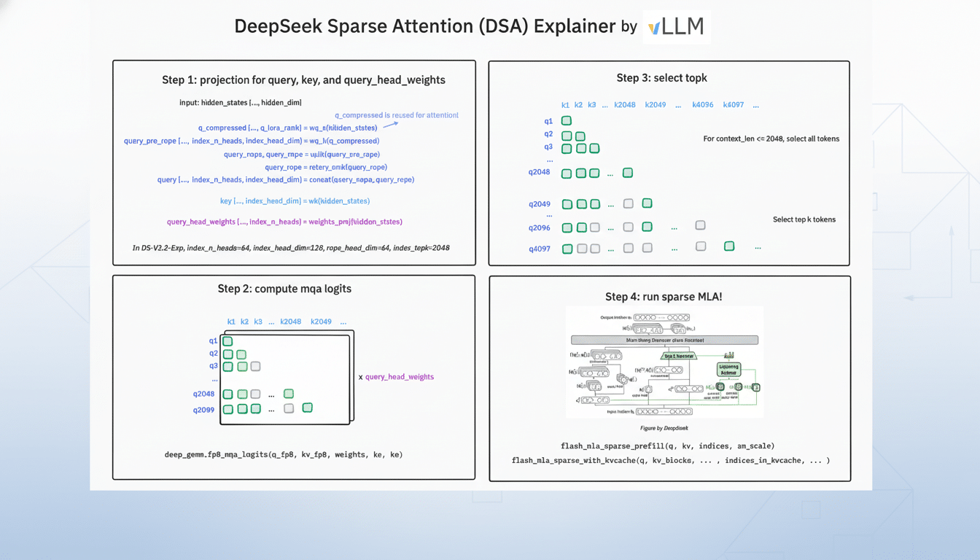Screen dimensions: 980x560
Task: Click the vLLM logo beside the title
Action: (x=676, y=27)
